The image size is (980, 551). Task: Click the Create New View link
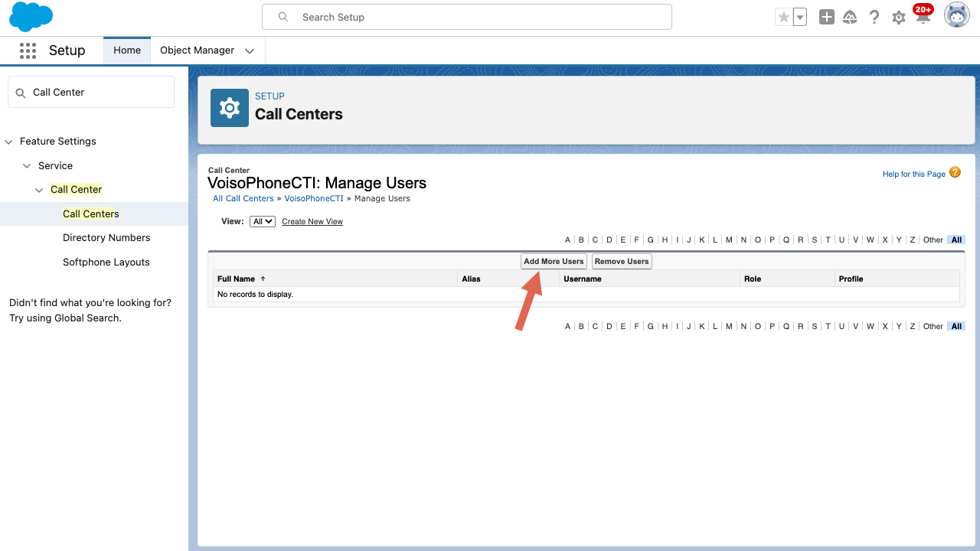tap(312, 222)
